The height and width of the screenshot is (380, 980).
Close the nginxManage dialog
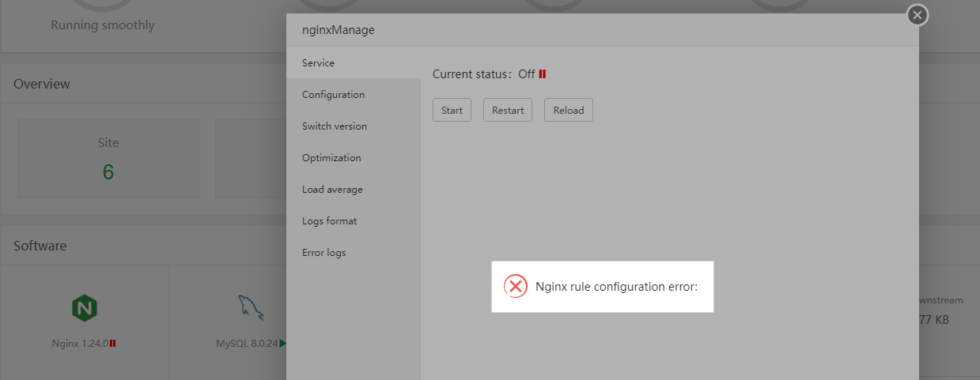[917, 15]
